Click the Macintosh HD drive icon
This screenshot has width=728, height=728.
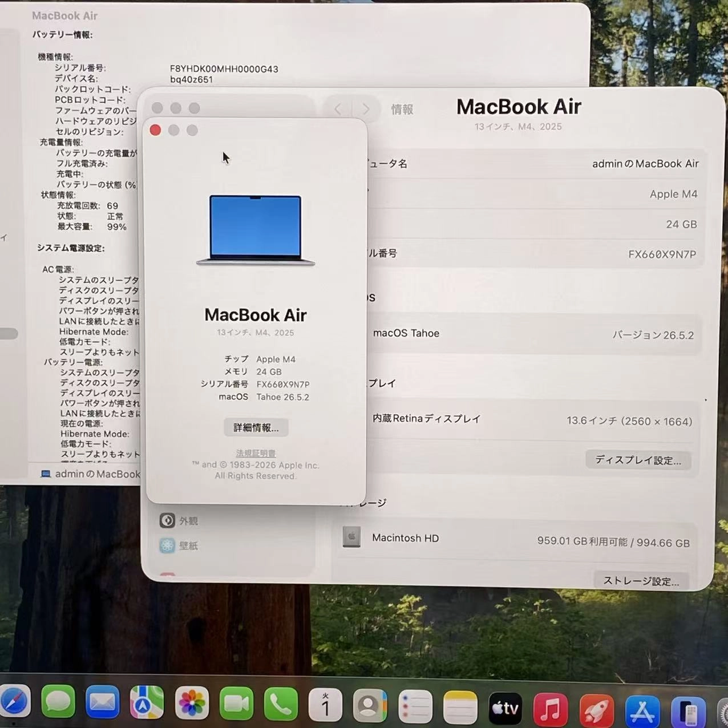pos(351,537)
